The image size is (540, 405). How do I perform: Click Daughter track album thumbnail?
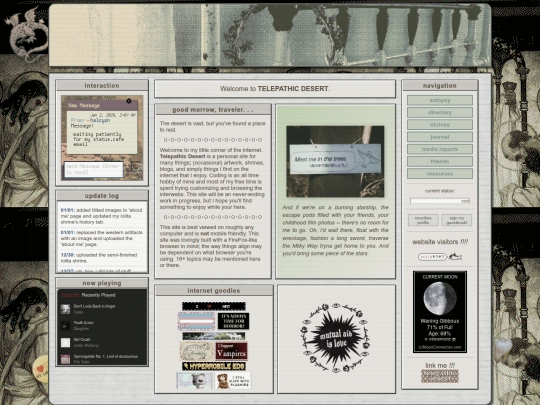pyautogui.click(x=65, y=325)
